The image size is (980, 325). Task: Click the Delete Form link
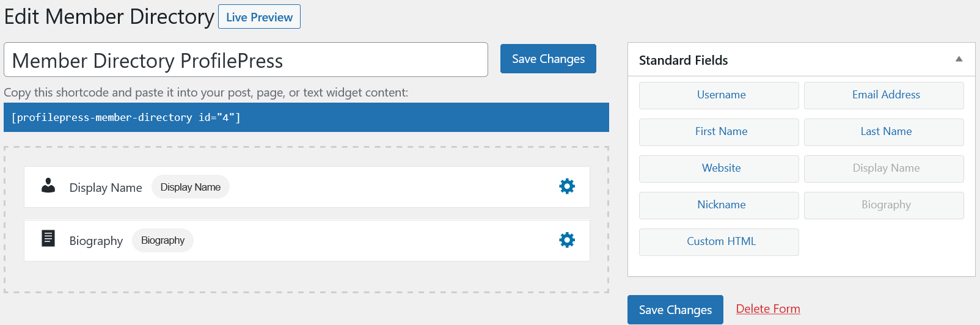coord(768,309)
